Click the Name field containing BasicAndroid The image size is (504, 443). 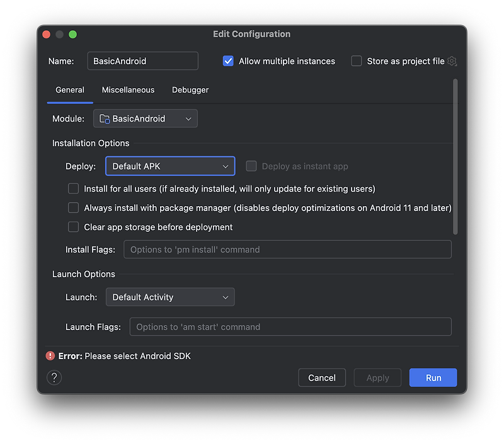coord(142,61)
